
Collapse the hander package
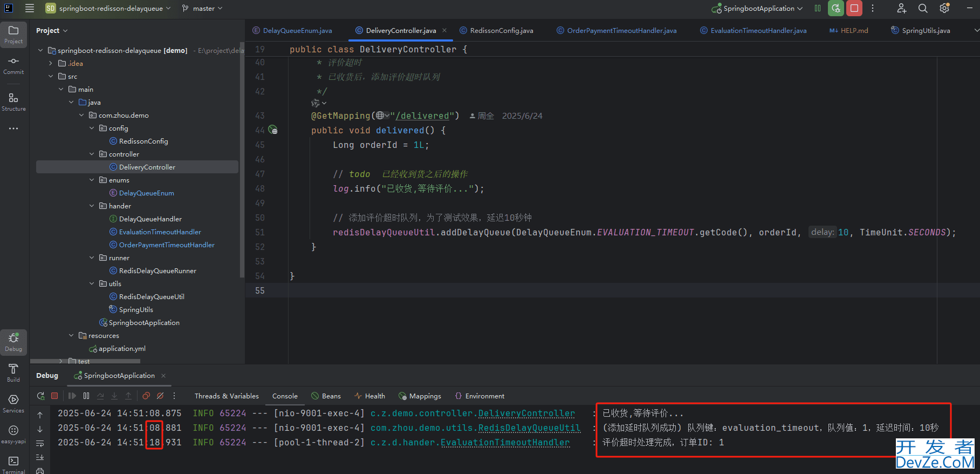coord(92,206)
